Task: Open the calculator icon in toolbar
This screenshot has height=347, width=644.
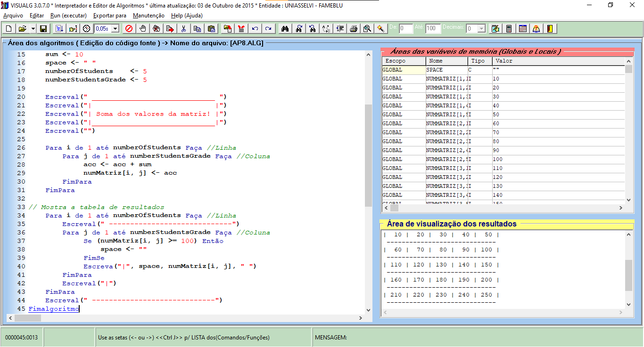Action: 509,29
